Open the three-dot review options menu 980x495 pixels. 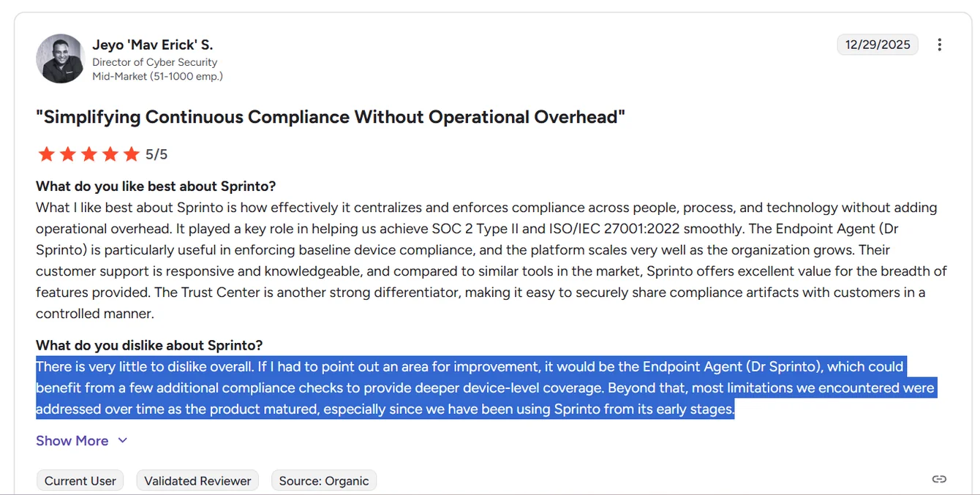tap(940, 45)
